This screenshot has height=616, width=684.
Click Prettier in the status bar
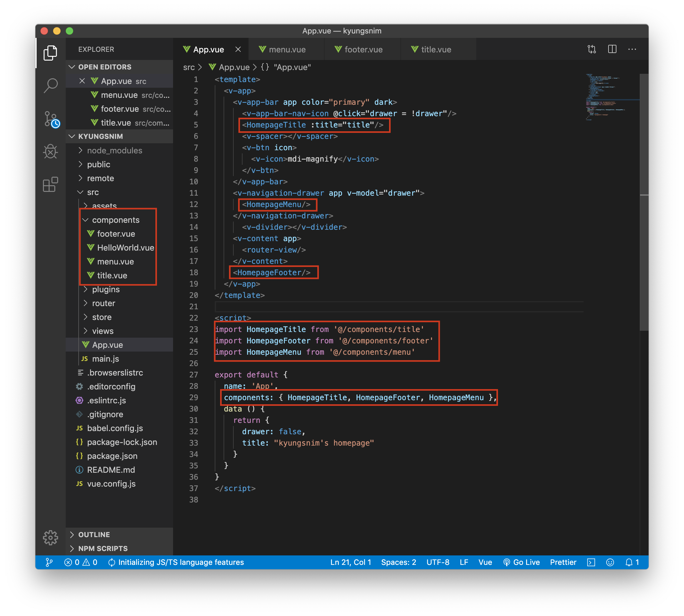(x=563, y=562)
